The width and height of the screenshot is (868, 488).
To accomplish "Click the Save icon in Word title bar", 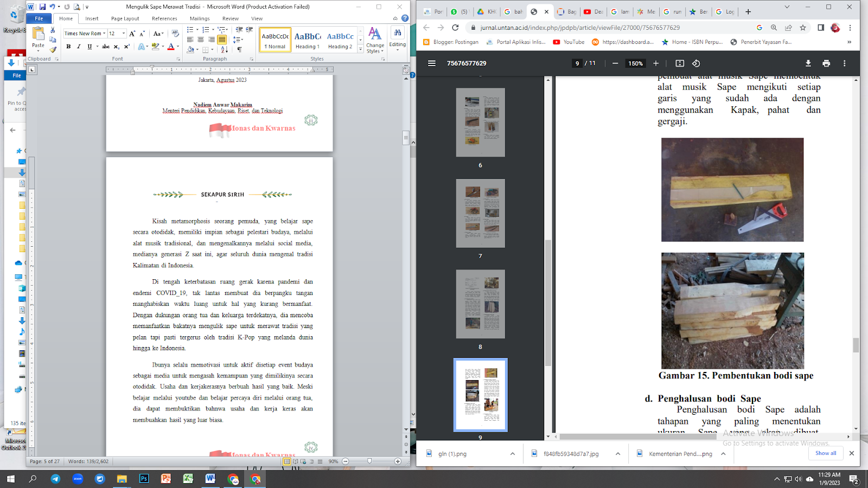I will (42, 7).
